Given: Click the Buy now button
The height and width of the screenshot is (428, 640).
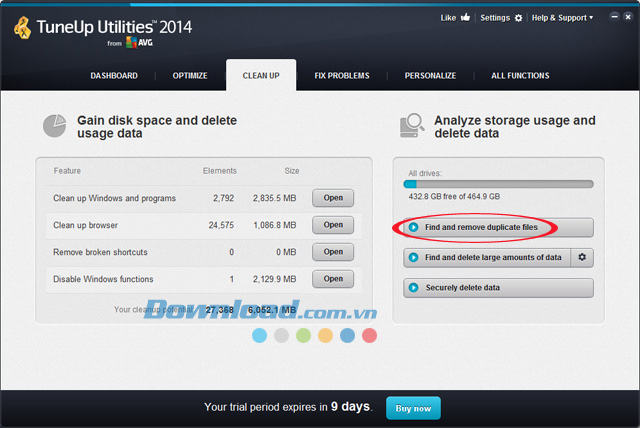Looking at the screenshot, I should [x=414, y=408].
